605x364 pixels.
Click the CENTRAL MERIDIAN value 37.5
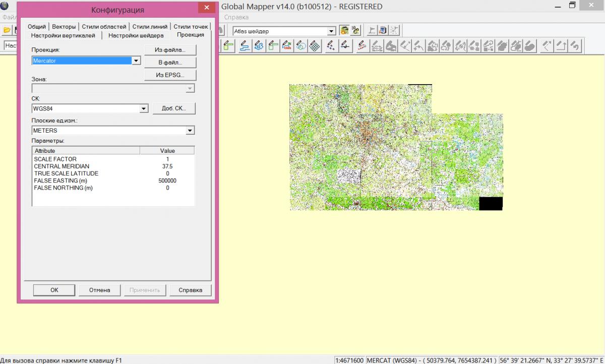(x=167, y=166)
